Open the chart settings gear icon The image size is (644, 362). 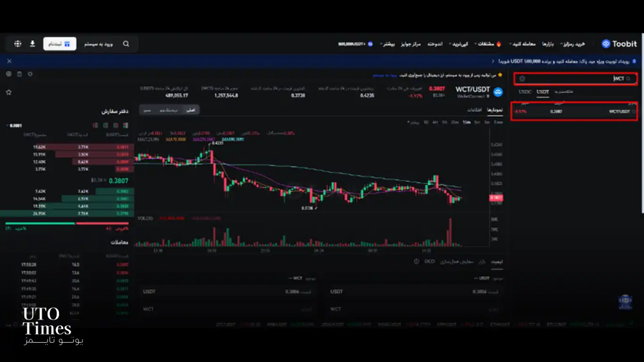(x=30, y=74)
